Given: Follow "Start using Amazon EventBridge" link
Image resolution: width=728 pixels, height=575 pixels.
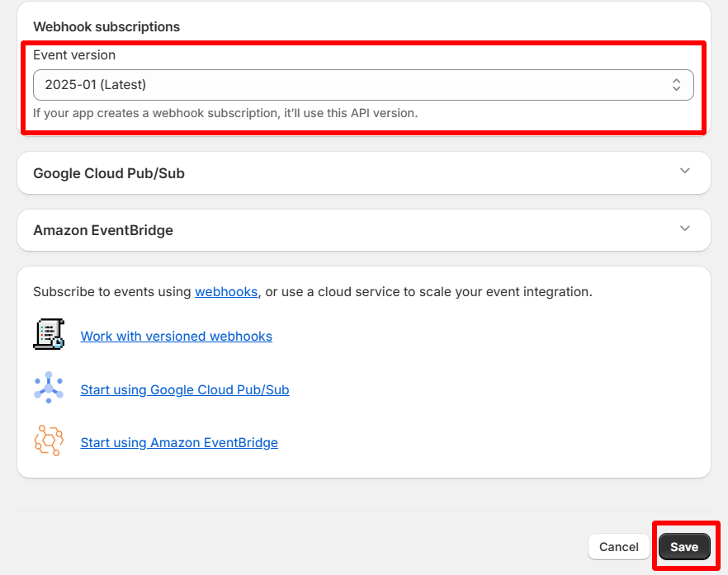Looking at the screenshot, I should (x=179, y=443).
